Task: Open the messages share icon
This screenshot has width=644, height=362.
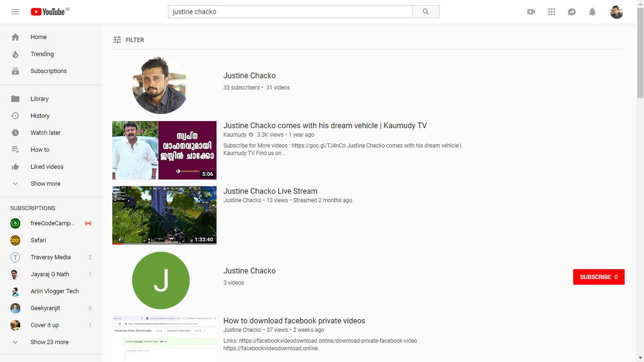Action: pos(572,12)
